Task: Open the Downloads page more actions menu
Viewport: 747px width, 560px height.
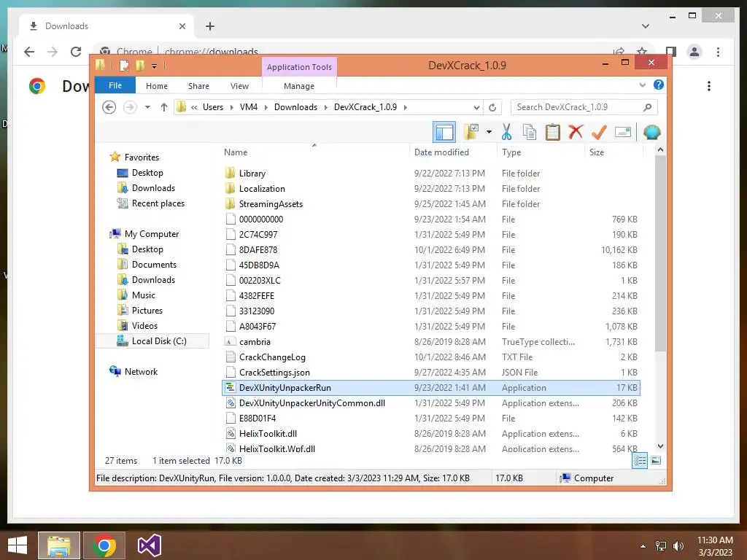Action: (709, 86)
